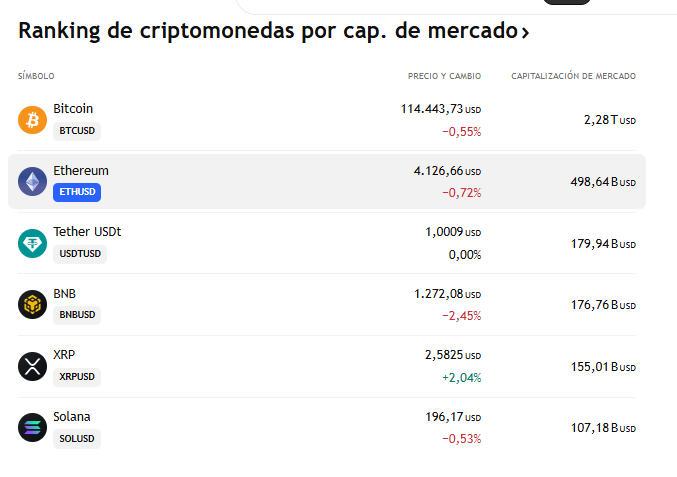
Task: Click the Solana logo icon
Action: pyautogui.click(x=32, y=428)
